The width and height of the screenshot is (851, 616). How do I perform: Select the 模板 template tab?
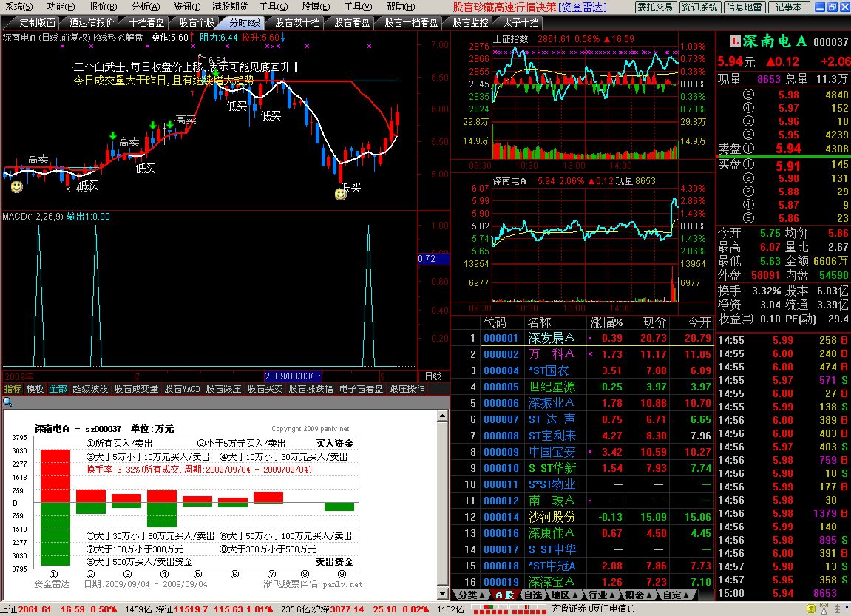click(x=35, y=388)
